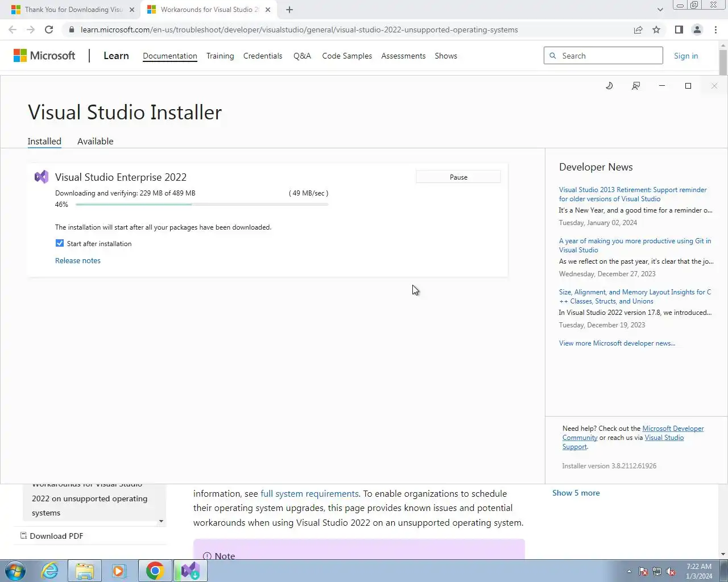Open Assessments menu item

tap(403, 56)
